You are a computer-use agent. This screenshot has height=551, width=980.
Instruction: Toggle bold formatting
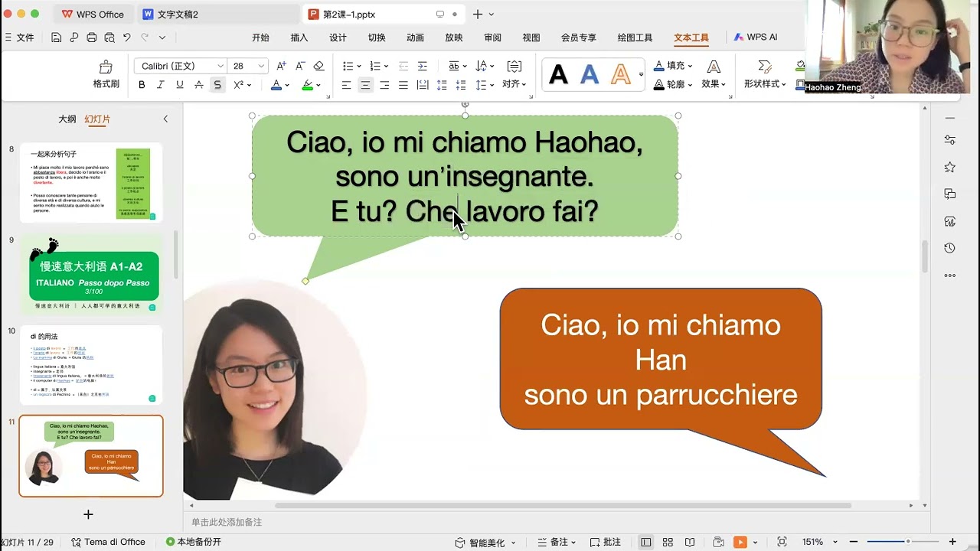click(x=142, y=85)
